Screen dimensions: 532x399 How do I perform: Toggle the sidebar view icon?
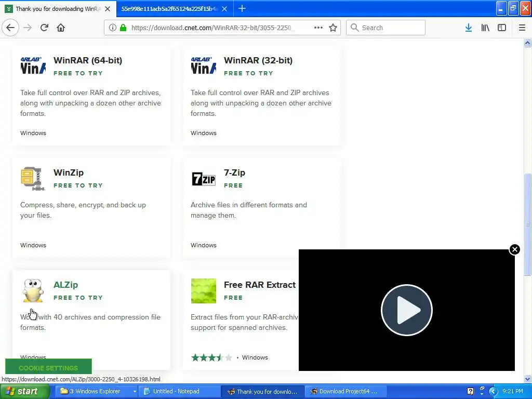[502, 28]
